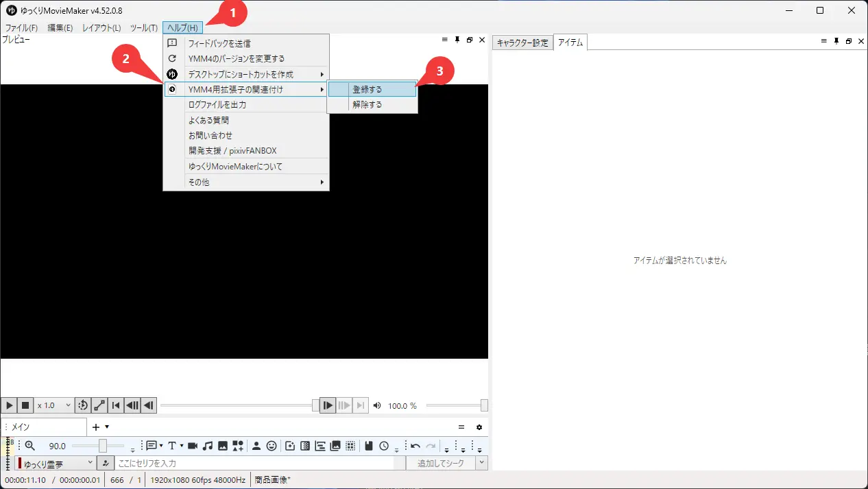Click the ヘルプ(H) menu
868x489 pixels.
click(183, 28)
